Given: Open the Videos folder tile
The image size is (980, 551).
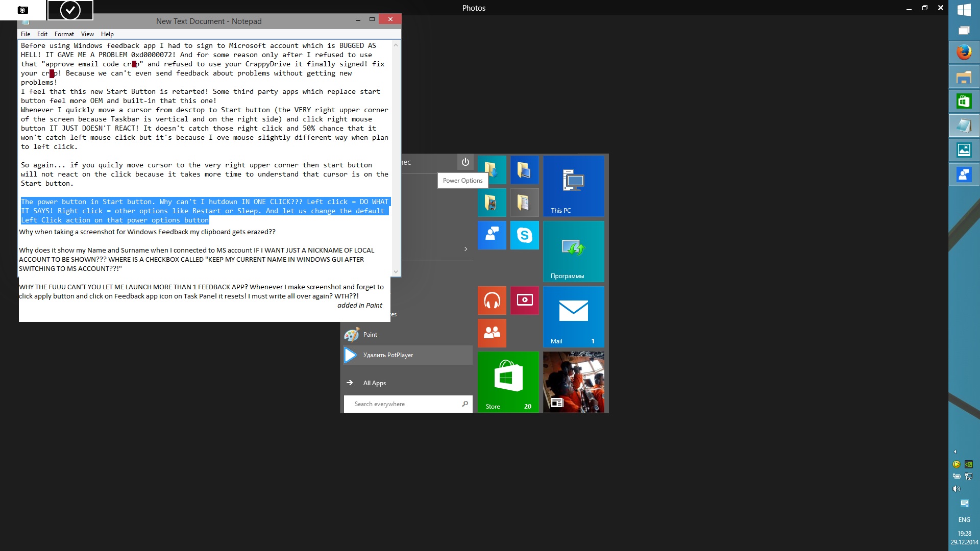Looking at the screenshot, I should tap(492, 203).
